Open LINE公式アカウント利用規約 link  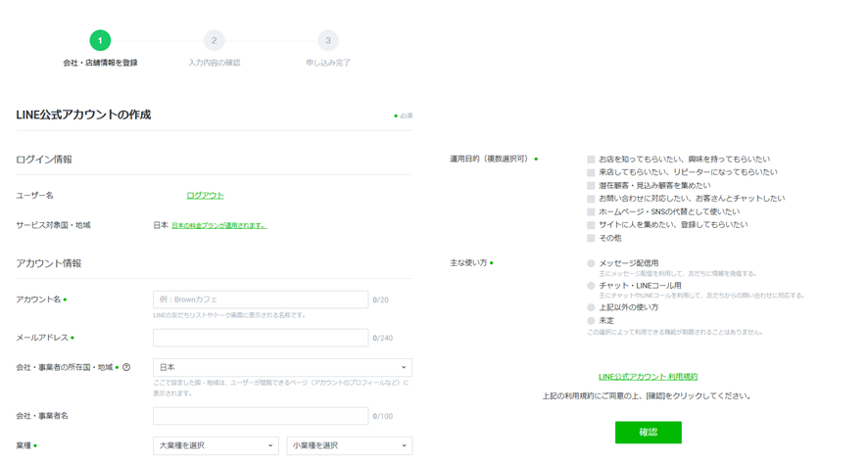coord(648,377)
